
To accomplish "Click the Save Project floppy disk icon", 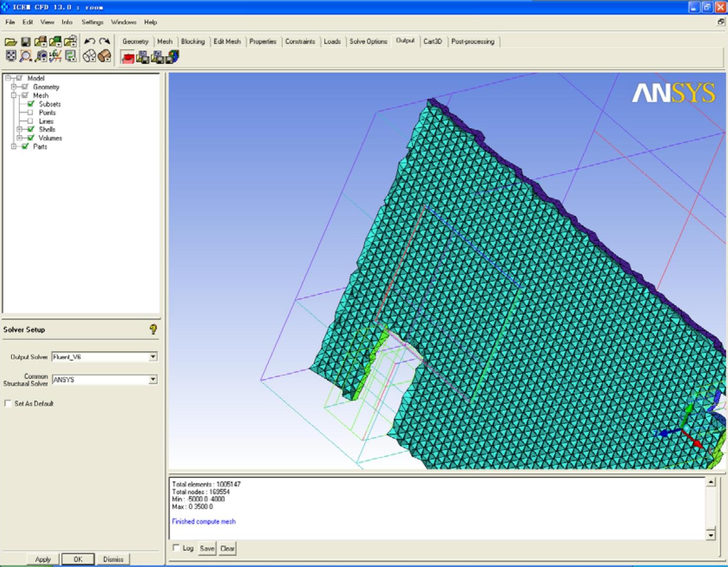I will (26, 42).
